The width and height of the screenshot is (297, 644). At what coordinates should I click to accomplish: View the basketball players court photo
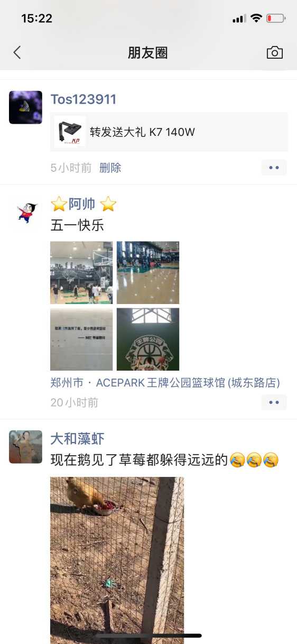(81, 272)
